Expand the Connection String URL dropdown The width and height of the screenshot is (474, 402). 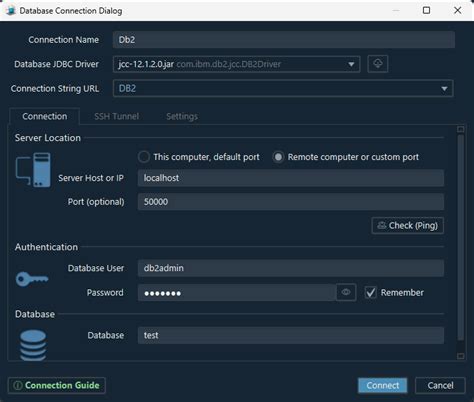coord(283,88)
